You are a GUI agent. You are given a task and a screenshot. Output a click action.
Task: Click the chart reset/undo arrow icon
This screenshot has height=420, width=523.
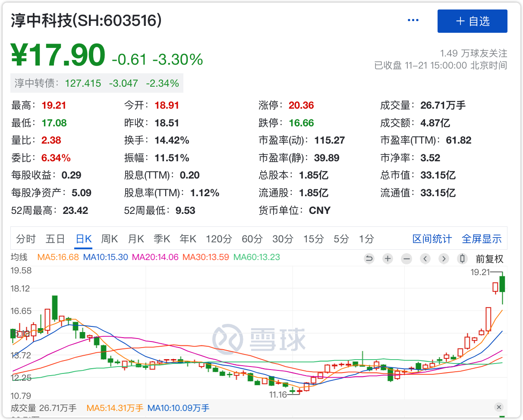[369, 259]
